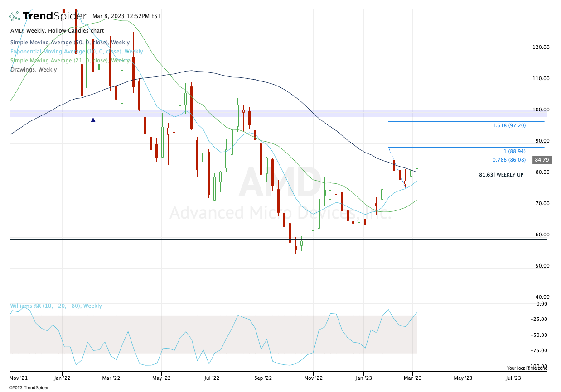Click the '81.63| WEEKLY UP' annotation
561x392 pixels.
tap(501, 174)
